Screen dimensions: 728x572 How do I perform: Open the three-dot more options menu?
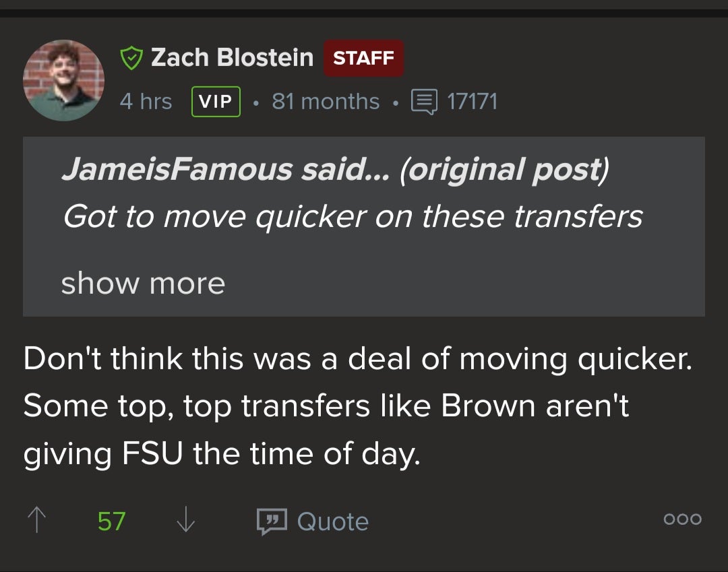[682, 519]
